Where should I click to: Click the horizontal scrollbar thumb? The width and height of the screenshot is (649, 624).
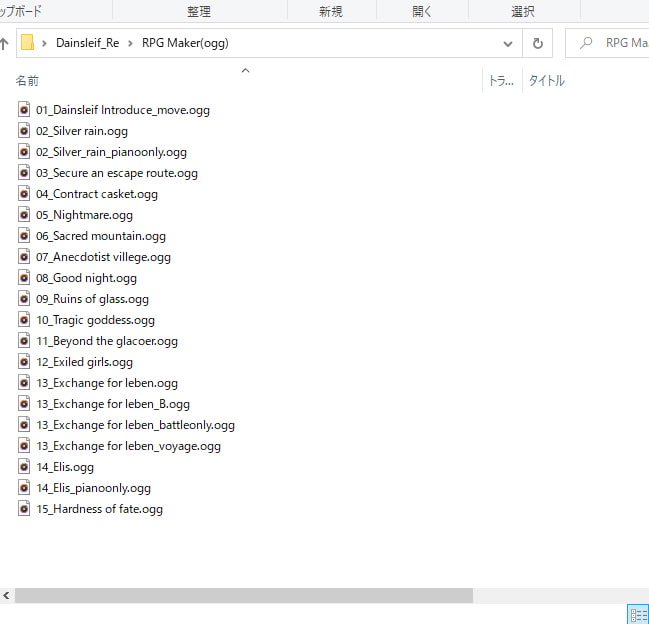(x=243, y=595)
